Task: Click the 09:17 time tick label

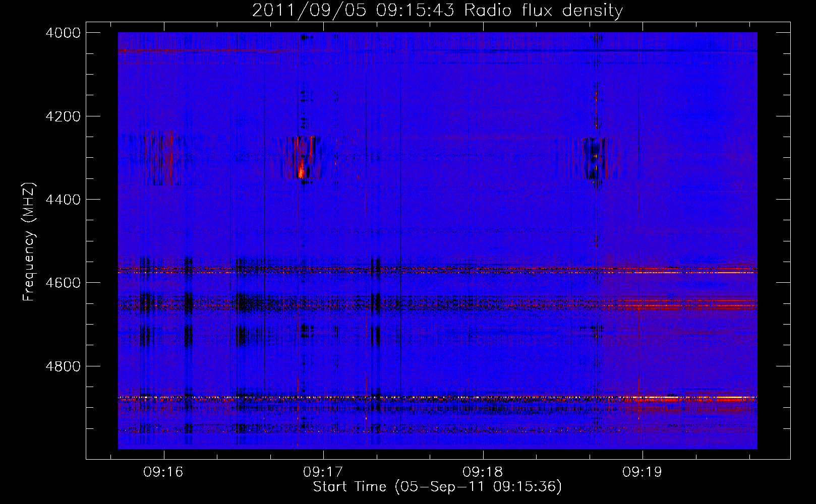Action: point(323,472)
